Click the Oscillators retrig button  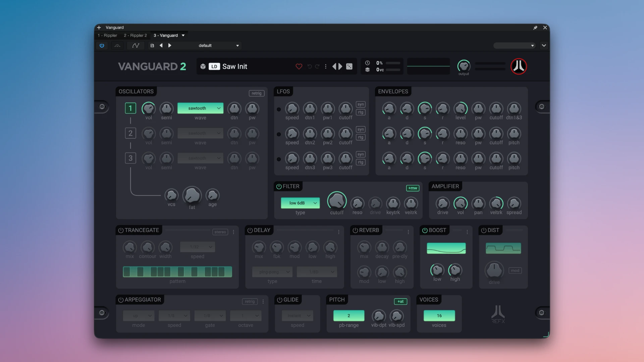tap(257, 94)
